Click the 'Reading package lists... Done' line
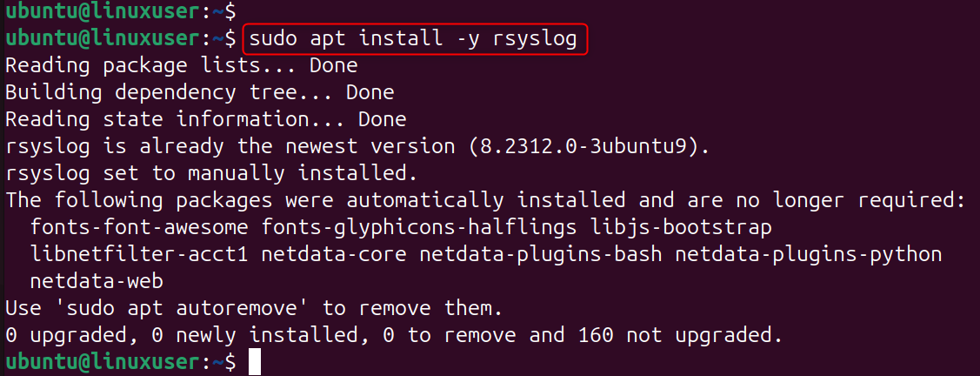 [182, 65]
